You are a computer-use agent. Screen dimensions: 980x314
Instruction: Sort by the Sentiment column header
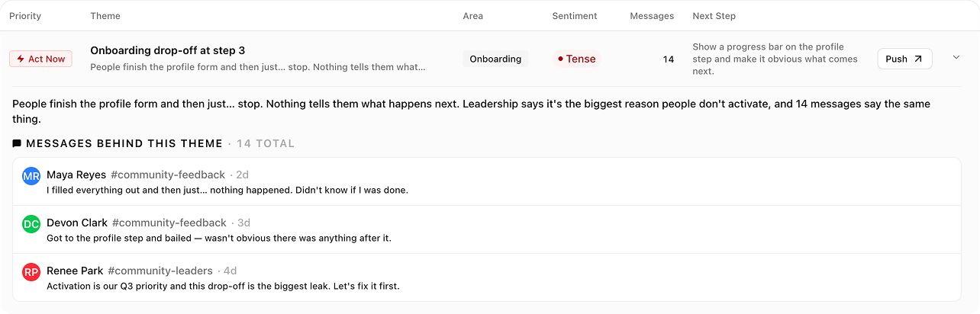point(575,16)
